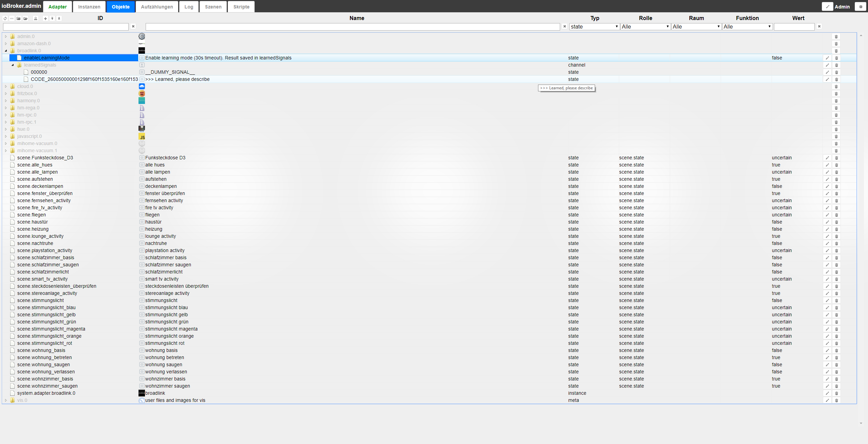Click the download arrow toolbar icon
This screenshot has width=868, height=444.
pyautogui.click(x=59, y=18)
